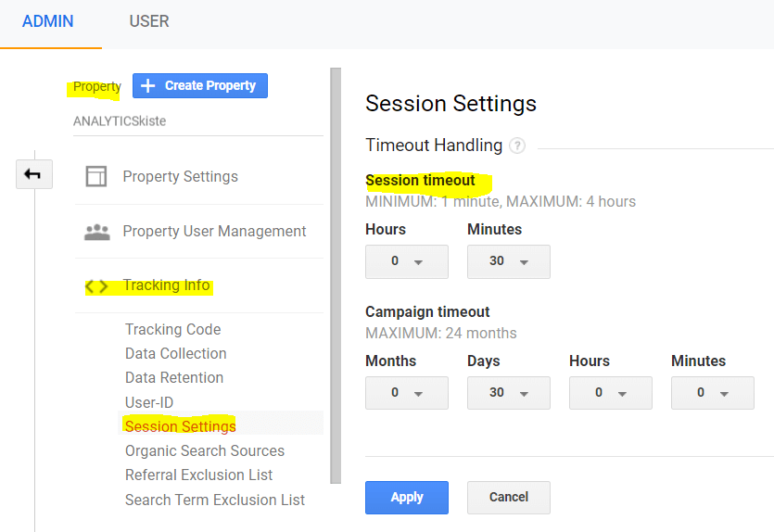Click the Tracking Info code brackets icon
Screen dimensions: 774x532
tap(96, 286)
